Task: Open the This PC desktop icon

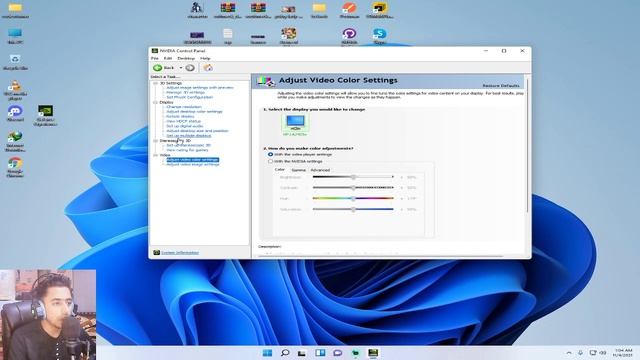Action: [x=15, y=33]
